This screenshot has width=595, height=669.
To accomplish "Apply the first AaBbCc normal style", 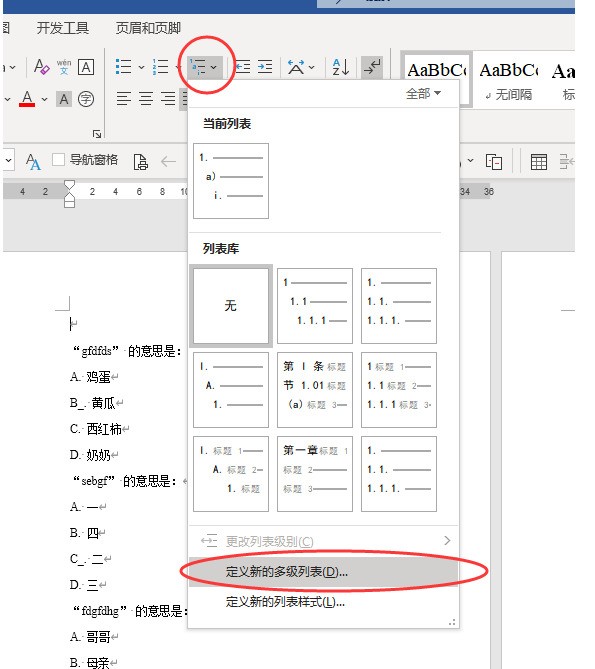I will pyautogui.click(x=436, y=70).
